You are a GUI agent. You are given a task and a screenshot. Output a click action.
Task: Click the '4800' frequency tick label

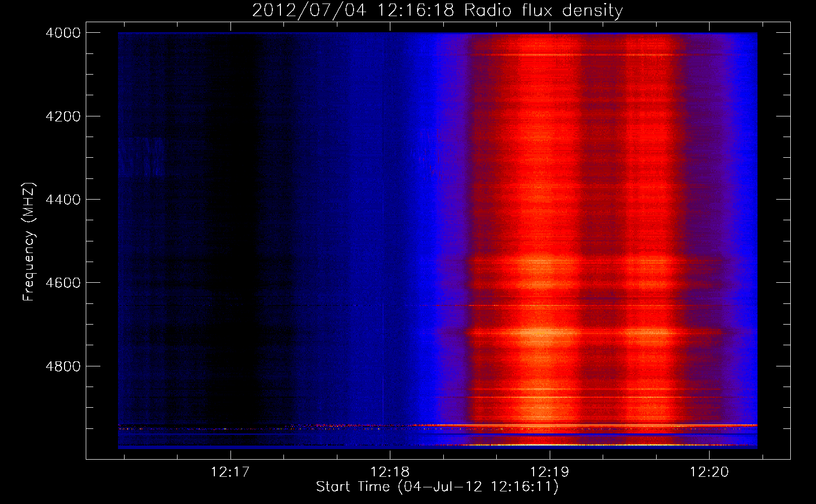click(x=63, y=366)
